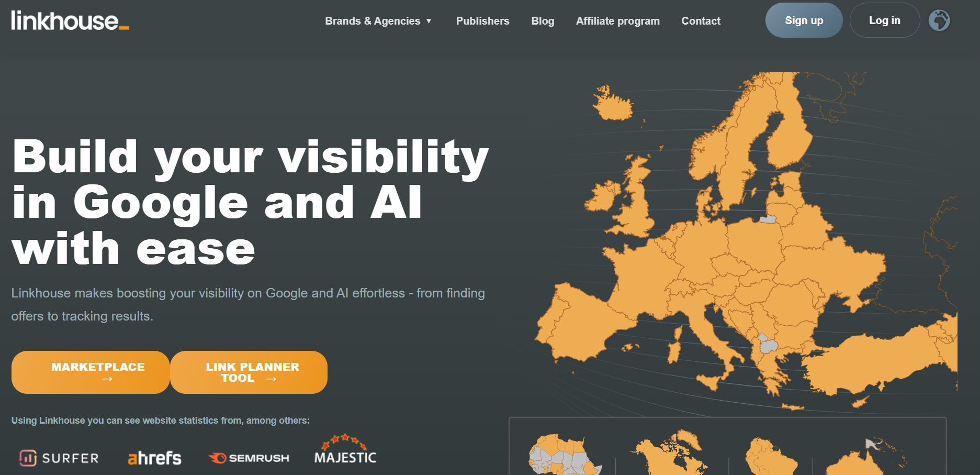Image resolution: width=980 pixels, height=475 pixels.
Task: Click the linkhouse logo
Action: tap(70, 20)
